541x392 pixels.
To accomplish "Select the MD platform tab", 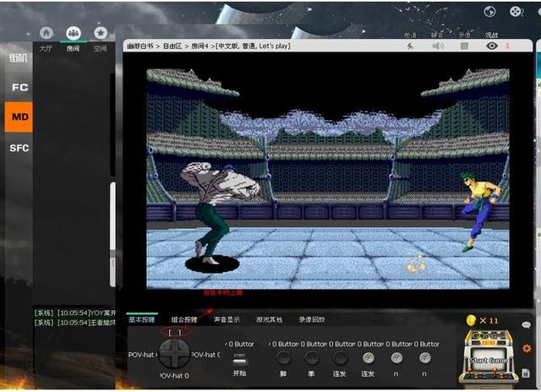I will pos(19,117).
